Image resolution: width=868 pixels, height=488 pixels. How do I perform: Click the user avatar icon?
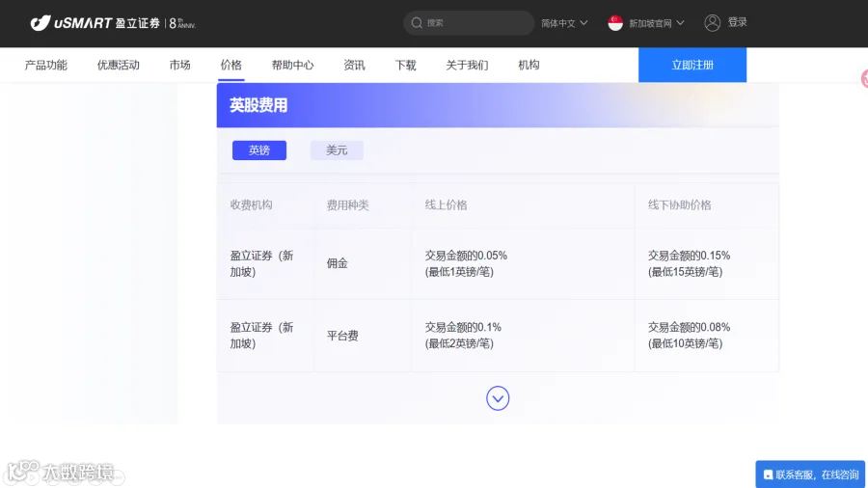tap(713, 23)
